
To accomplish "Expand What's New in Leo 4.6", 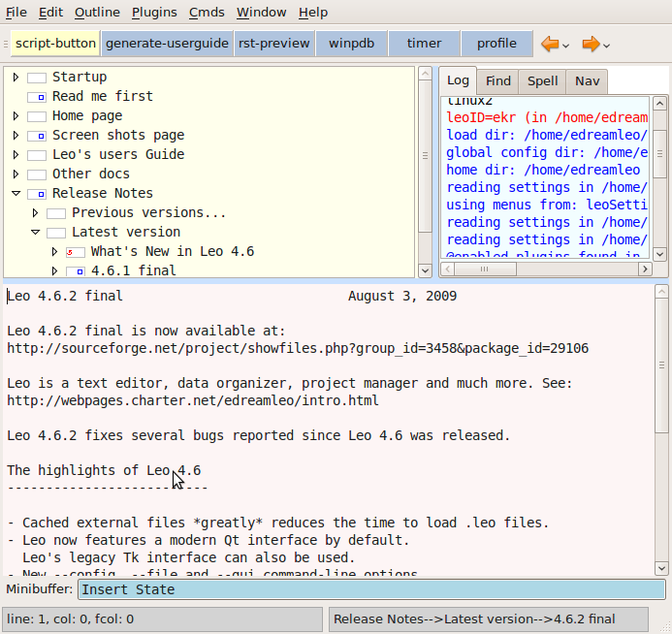I will [55, 251].
